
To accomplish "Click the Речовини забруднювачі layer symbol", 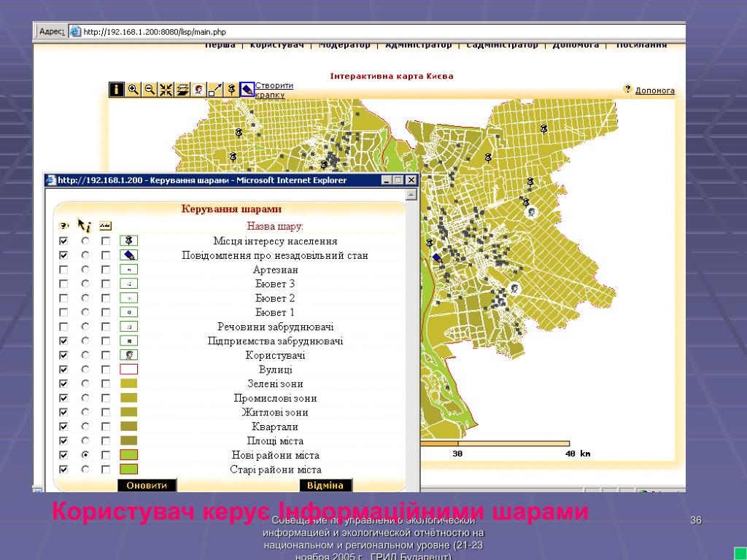I will pos(128,327).
